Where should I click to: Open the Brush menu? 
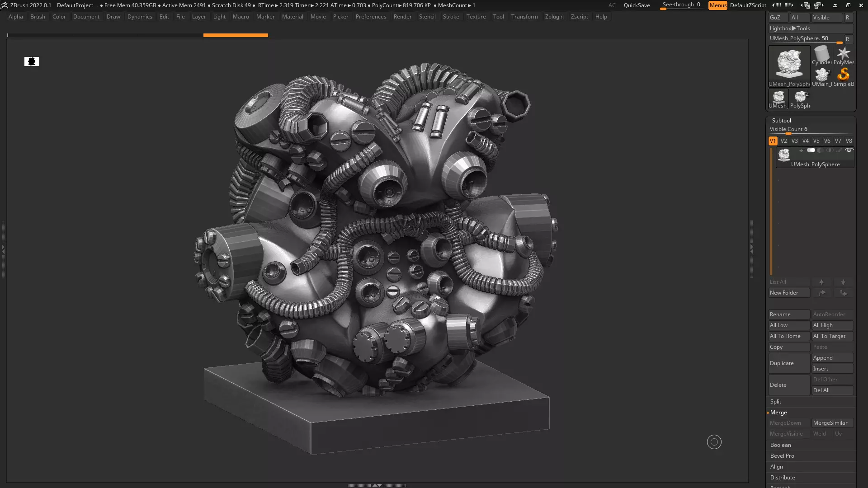pos(38,17)
